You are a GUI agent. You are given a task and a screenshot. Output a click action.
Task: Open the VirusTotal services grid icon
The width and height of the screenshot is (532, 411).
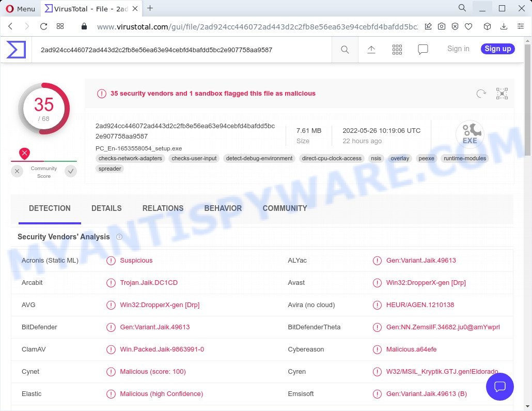(397, 49)
